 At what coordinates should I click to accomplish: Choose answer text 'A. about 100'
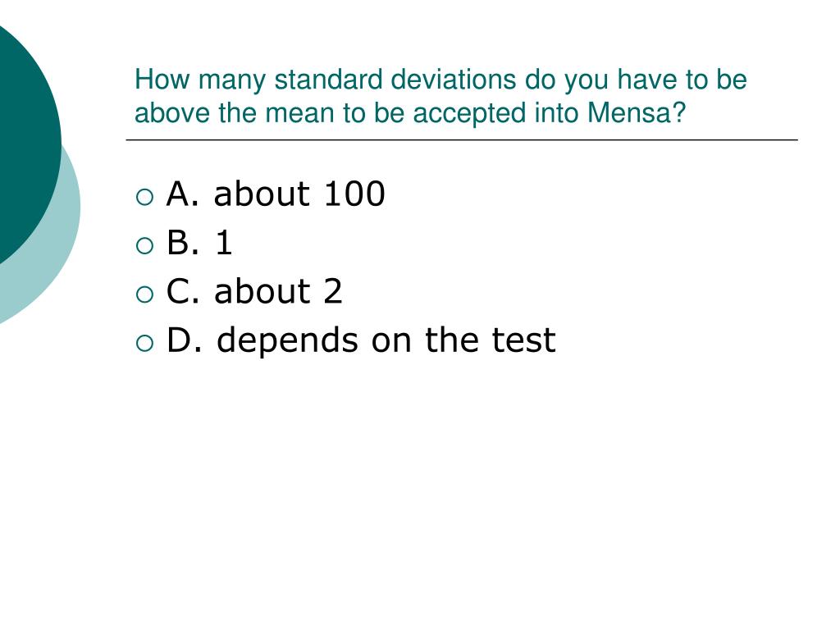[276, 194]
